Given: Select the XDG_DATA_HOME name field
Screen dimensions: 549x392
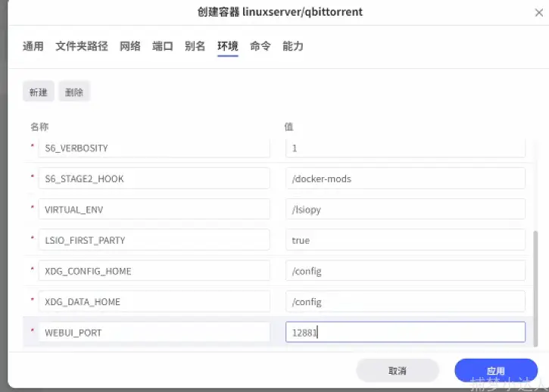Looking at the screenshot, I should click(154, 302).
